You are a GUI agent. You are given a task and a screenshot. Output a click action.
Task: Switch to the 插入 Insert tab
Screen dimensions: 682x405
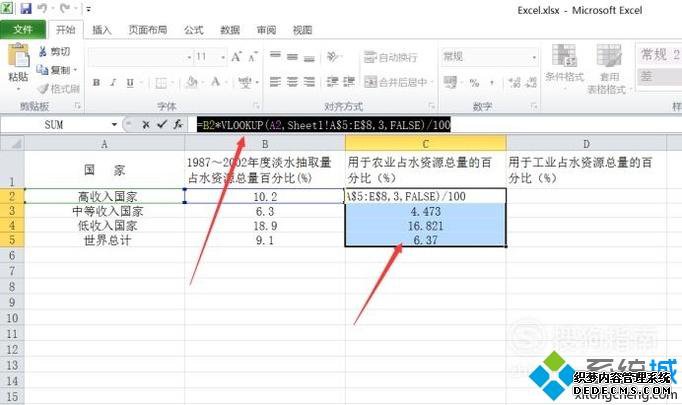click(102, 30)
